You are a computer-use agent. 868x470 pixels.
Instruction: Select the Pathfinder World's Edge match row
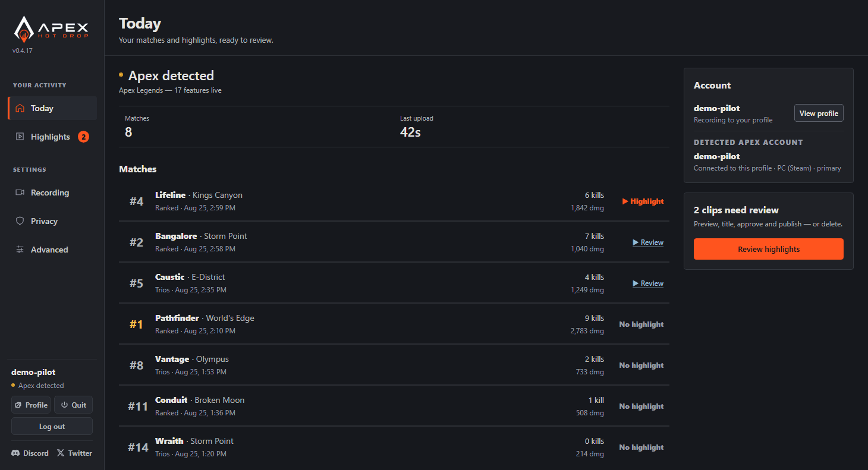click(x=394, y=324)
